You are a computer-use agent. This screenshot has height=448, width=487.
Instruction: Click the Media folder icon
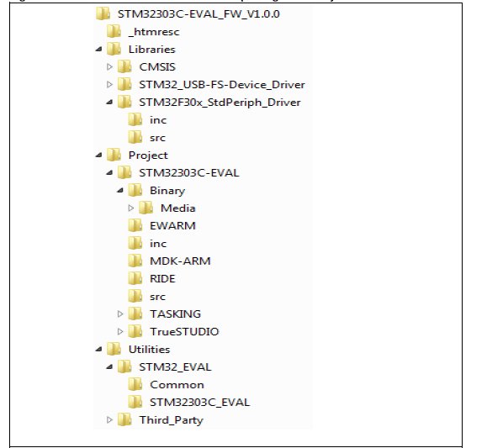[146, 208]
